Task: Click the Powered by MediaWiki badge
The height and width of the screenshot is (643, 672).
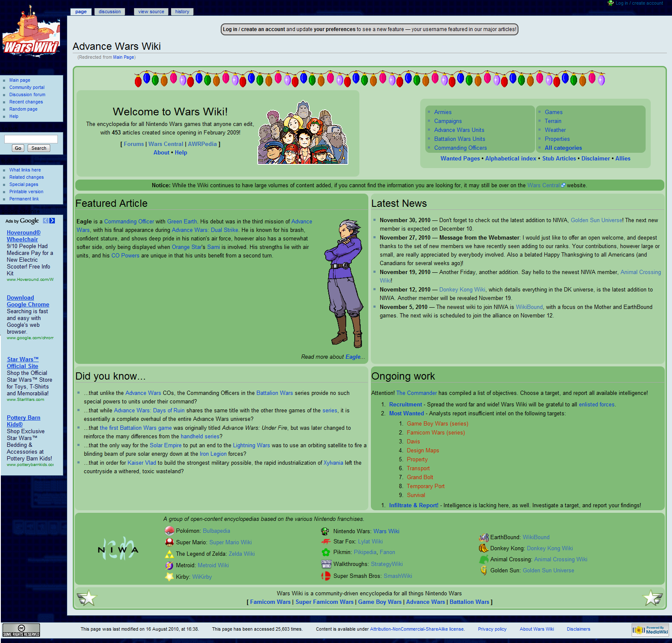Action: pos(650,630)
